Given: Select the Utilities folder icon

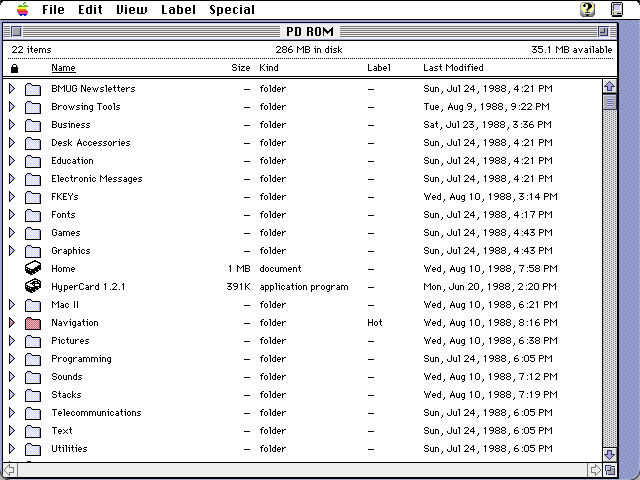Looking at the screenshot, I should pos(33,449).
